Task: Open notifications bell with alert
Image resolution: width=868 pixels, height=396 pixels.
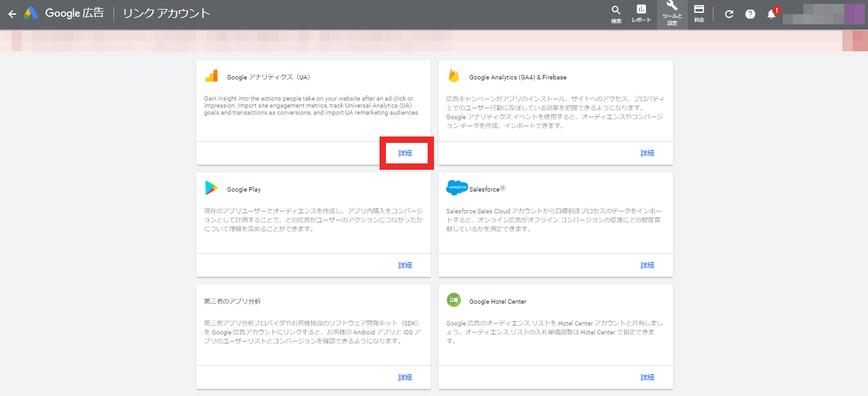Action: pyautogui.click(x=772, y=13)
